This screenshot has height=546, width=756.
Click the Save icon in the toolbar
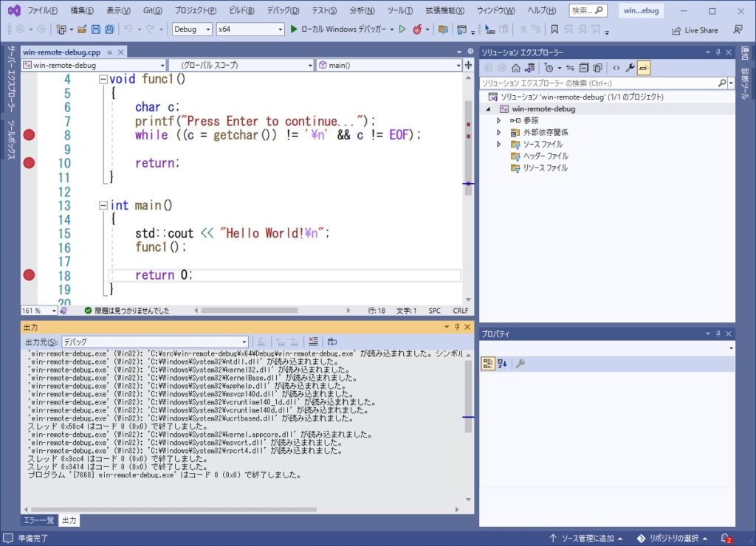97,30
